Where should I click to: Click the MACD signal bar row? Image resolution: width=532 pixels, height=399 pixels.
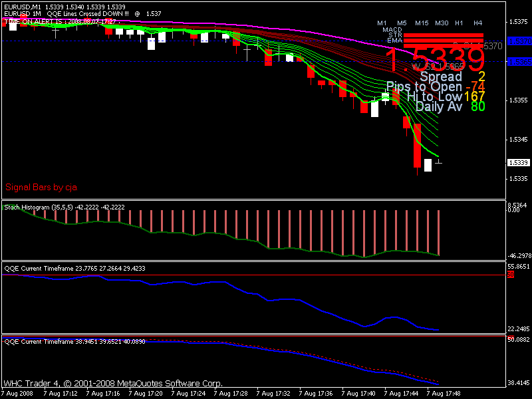440,29
